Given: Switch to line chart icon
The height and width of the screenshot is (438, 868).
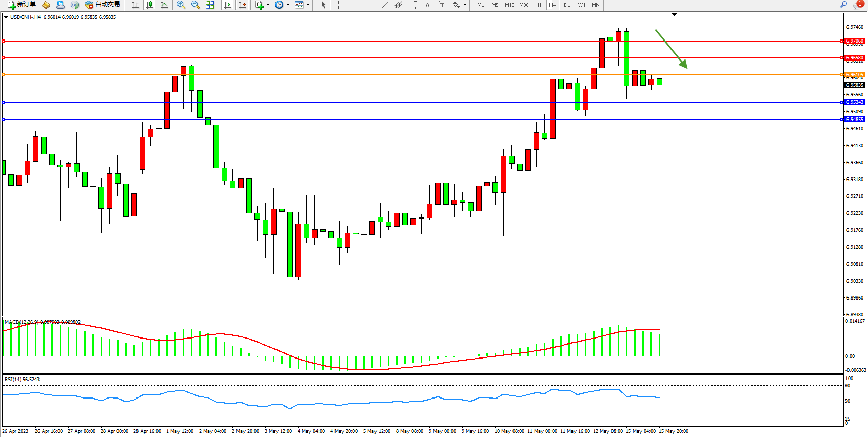Looking at the screenshot, I should (x=164, y=5).
